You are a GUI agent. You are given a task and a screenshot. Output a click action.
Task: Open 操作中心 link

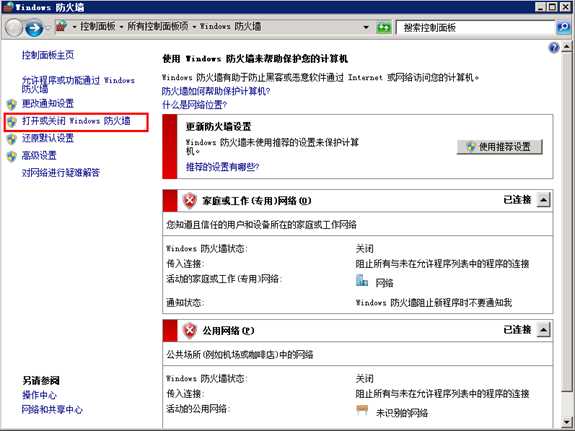[39, 395]
